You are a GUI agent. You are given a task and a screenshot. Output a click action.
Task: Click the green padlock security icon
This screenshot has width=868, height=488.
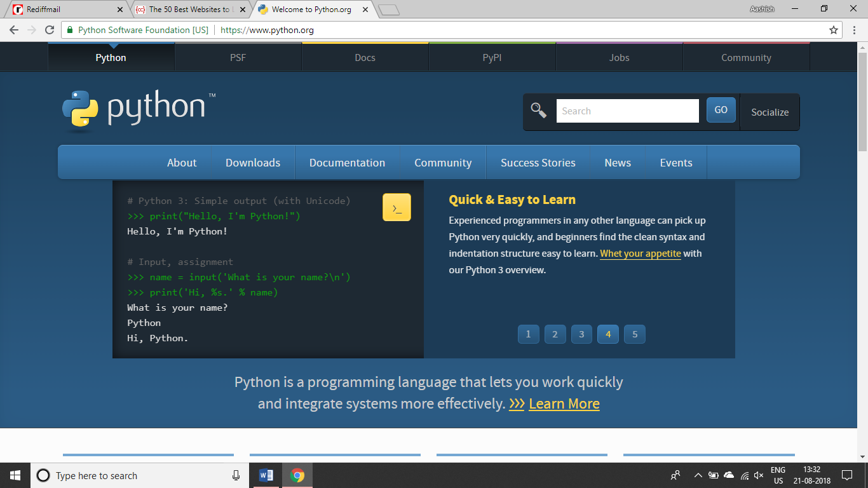tap(70, 30)
